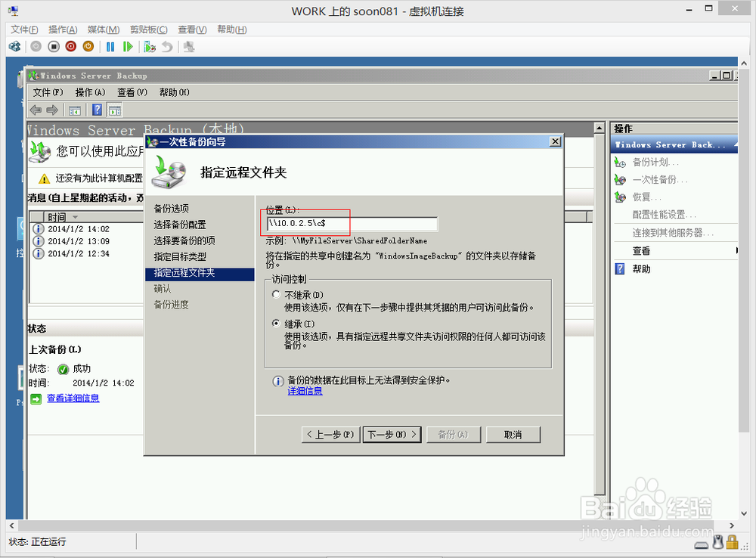Image resolution: width=756 pixels, height=558 pixels.
Task: Turn off the virtual machine via black square icon
Action: pyautogui.click(x=54, y=47)
